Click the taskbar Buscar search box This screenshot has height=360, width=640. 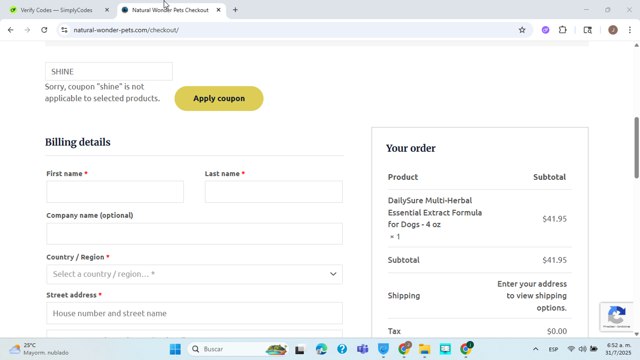click(238, 349)
